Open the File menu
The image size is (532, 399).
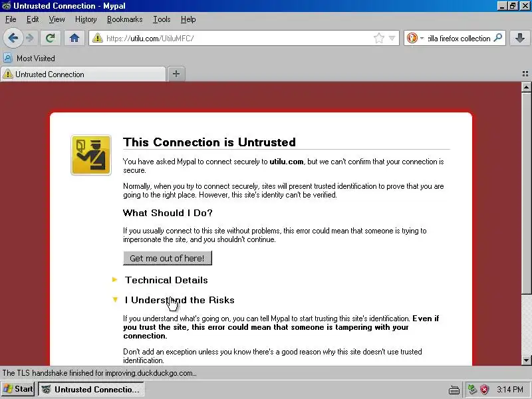coord(11,19)
